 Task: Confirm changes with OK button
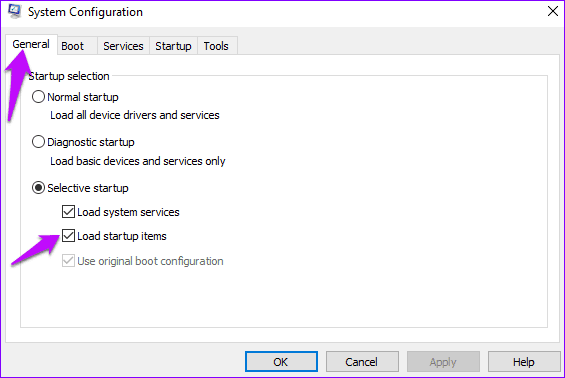pyautogui.click(x=281, y=361)
